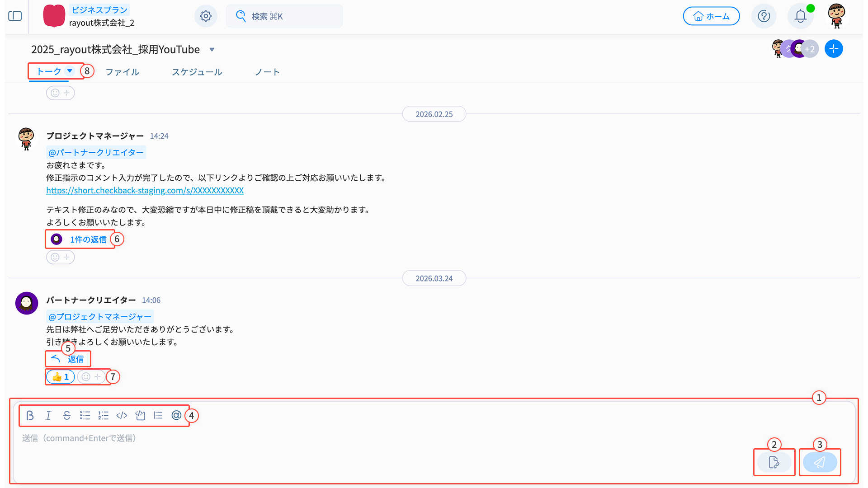This screenshot has height=488, width=868.
Task: Switch to the スケジュール tab
Action: point(197,72)
